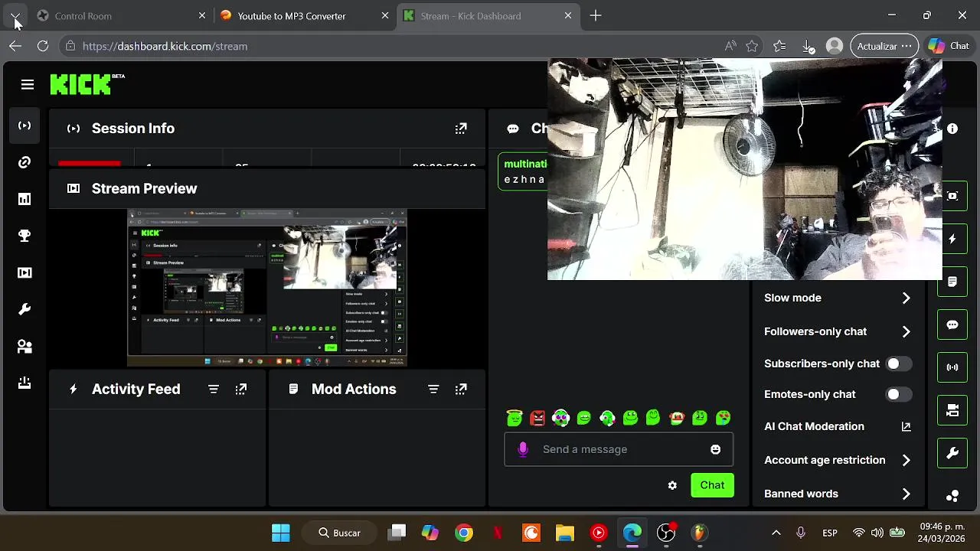Viewport: 980px width, 551px height.
Task: Toggle Emotes-only chat switch
Action: pyautogui.click(x=899, y=394)
